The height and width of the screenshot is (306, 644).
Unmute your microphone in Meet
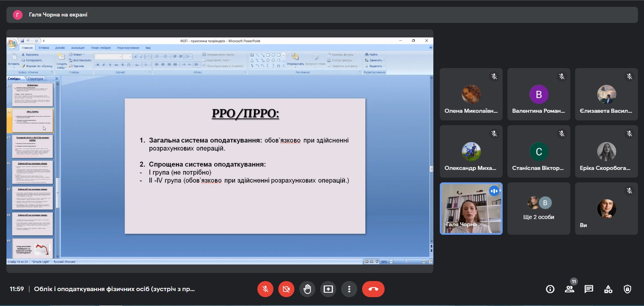point(265,289)
